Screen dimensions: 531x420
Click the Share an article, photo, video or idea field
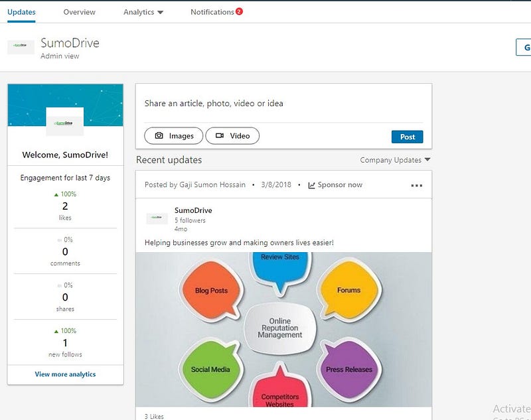click(x=283, y=104)
